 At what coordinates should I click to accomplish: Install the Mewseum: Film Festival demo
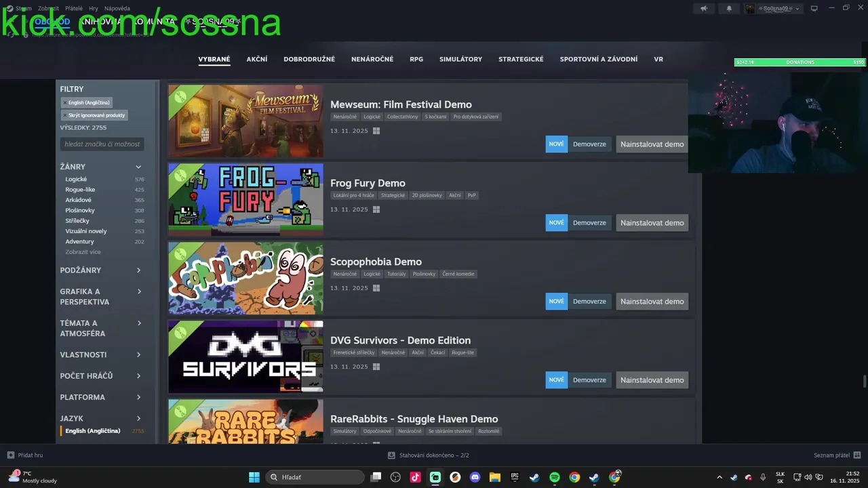click(x=652, y=144)
